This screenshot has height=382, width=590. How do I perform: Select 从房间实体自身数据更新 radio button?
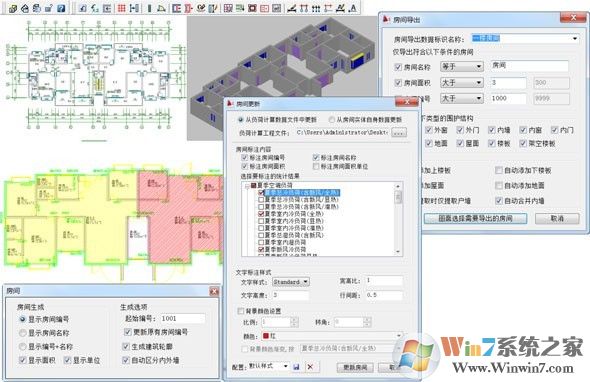click(332, 120)
